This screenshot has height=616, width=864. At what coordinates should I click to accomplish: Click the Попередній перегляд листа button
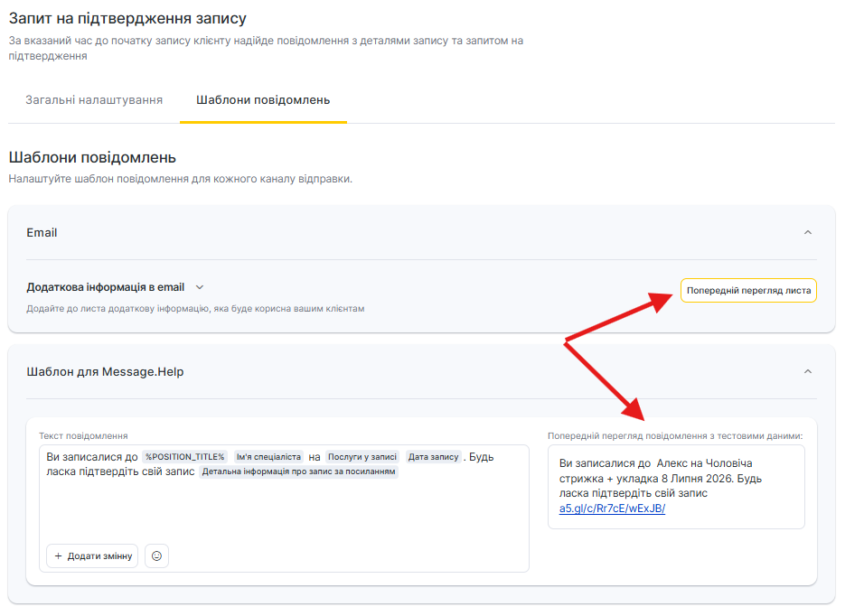tap(748, 291)
